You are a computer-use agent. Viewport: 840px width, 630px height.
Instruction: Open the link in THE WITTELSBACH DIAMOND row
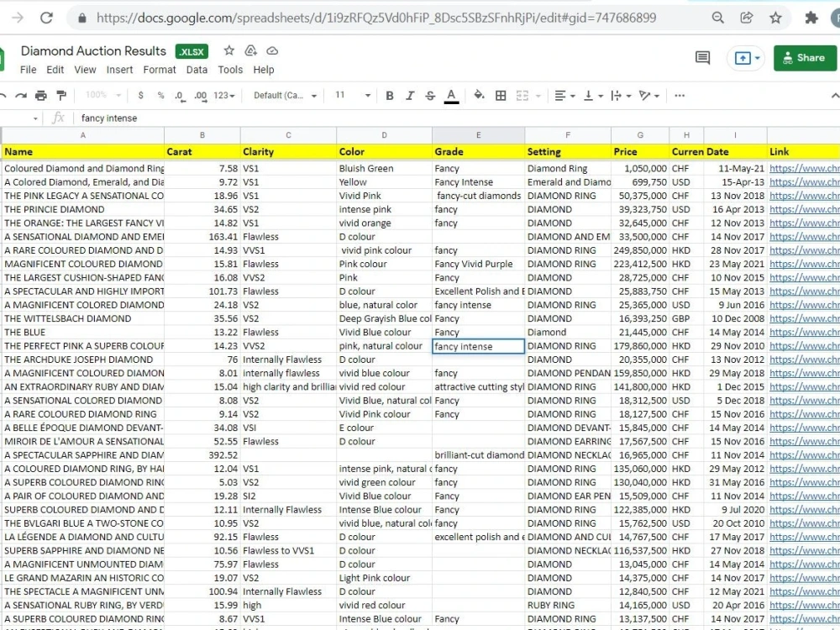(805, 318)
